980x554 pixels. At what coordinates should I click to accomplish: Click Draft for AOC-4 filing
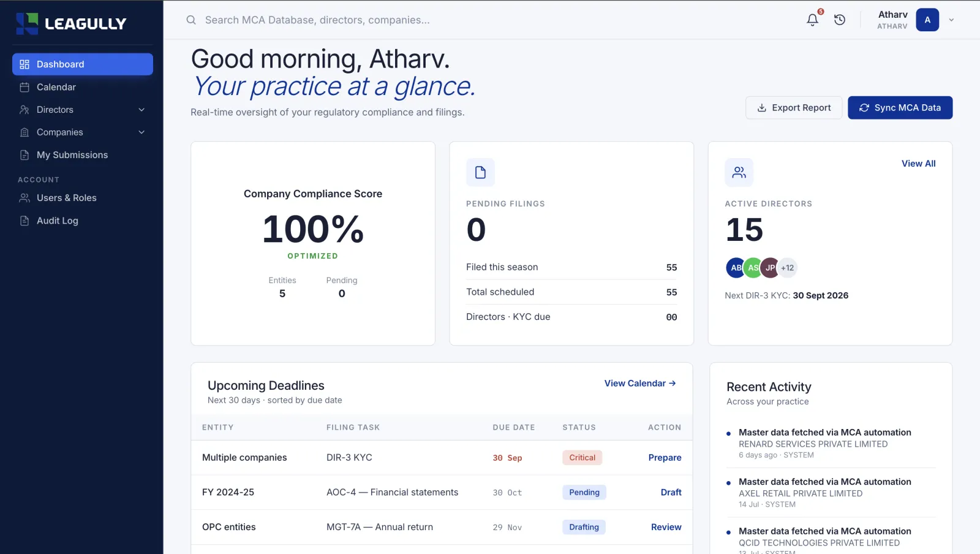[671, 492]
